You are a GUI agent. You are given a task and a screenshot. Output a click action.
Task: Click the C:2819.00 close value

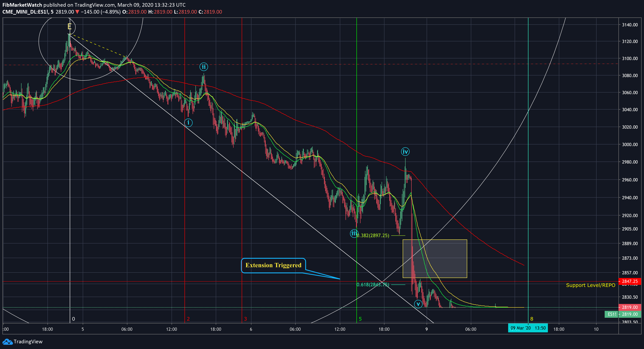(210, 12)
